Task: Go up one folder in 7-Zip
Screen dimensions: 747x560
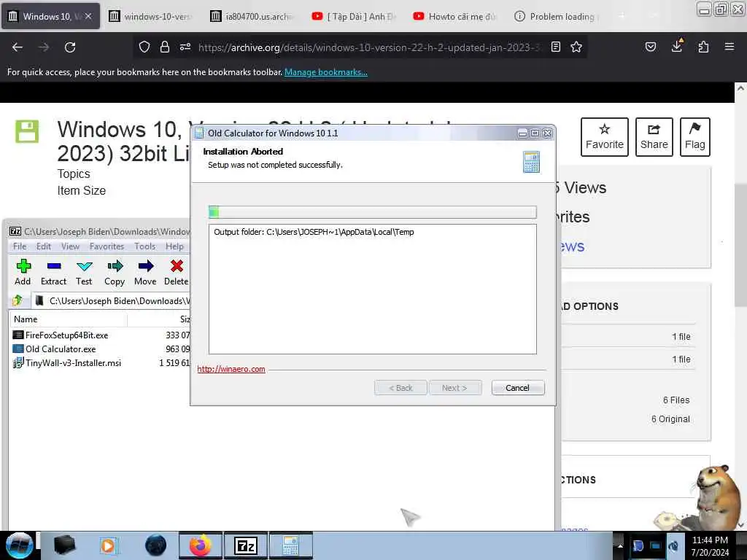Action: 18,300
